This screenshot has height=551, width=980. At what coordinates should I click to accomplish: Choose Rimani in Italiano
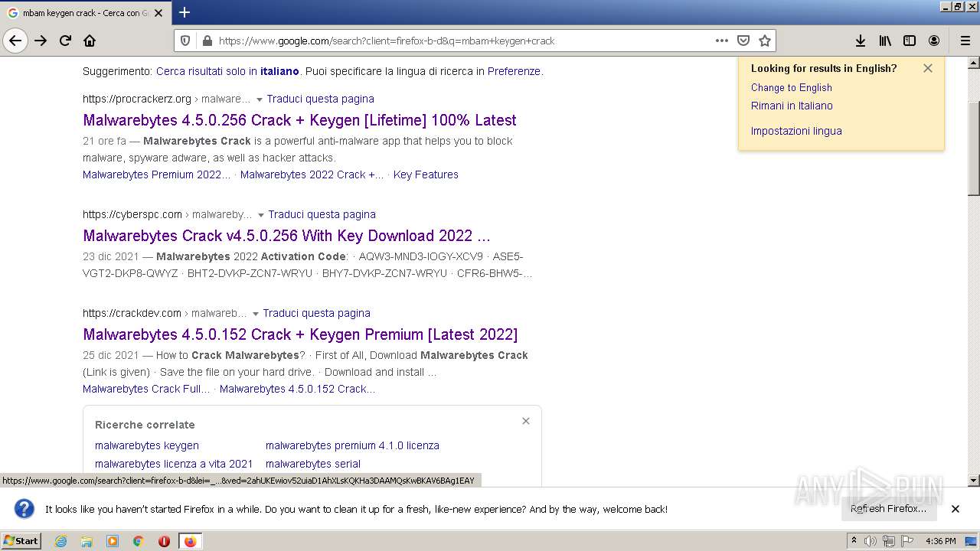pyautogui.click(x=792, y=106)
